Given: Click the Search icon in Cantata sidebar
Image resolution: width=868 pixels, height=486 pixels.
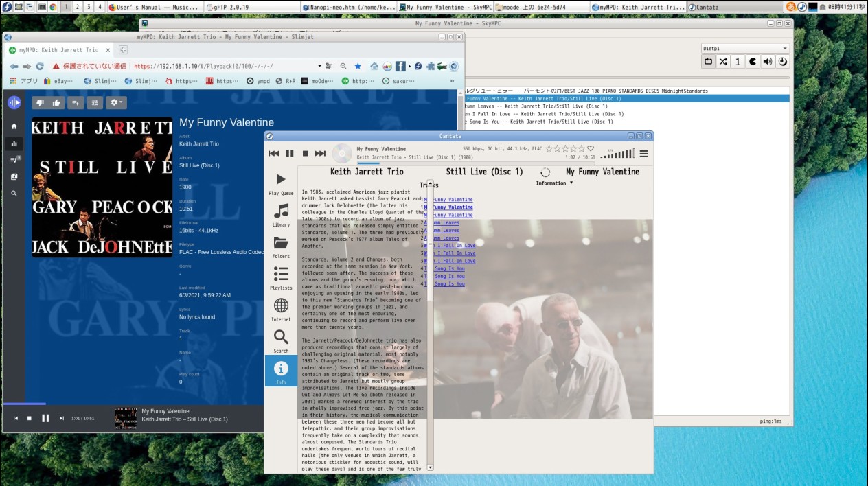Looking at the screenshot, I should [281, 340].
